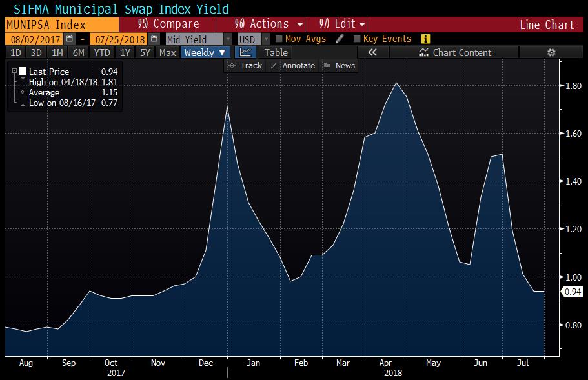
Task: Select the YTD time range
Action: point(101,53)
